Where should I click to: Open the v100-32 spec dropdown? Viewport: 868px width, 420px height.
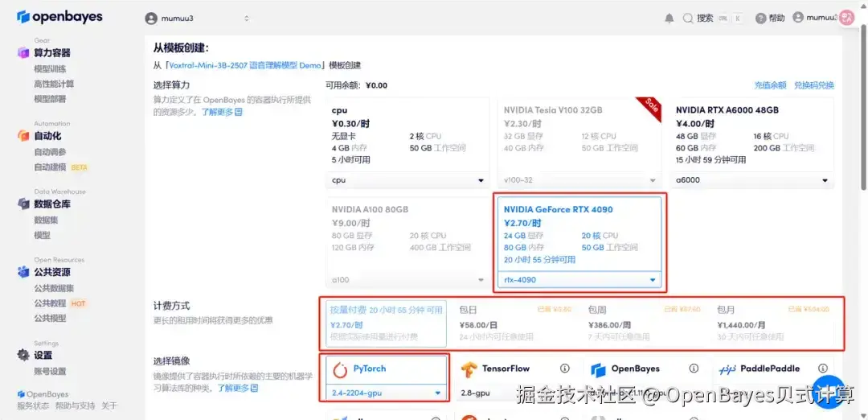click(579, 180)
